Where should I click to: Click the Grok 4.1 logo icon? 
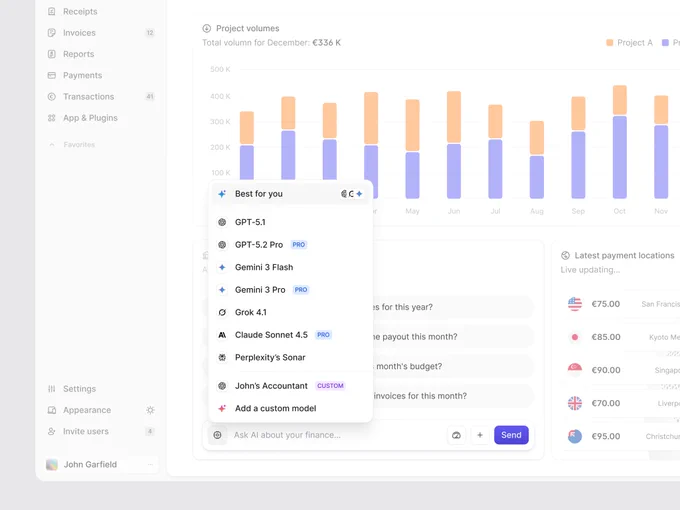point(222,312)
